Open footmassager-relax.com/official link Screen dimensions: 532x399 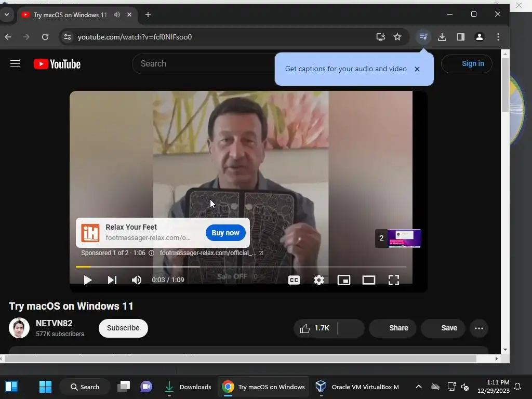click(x=211, y=253)
